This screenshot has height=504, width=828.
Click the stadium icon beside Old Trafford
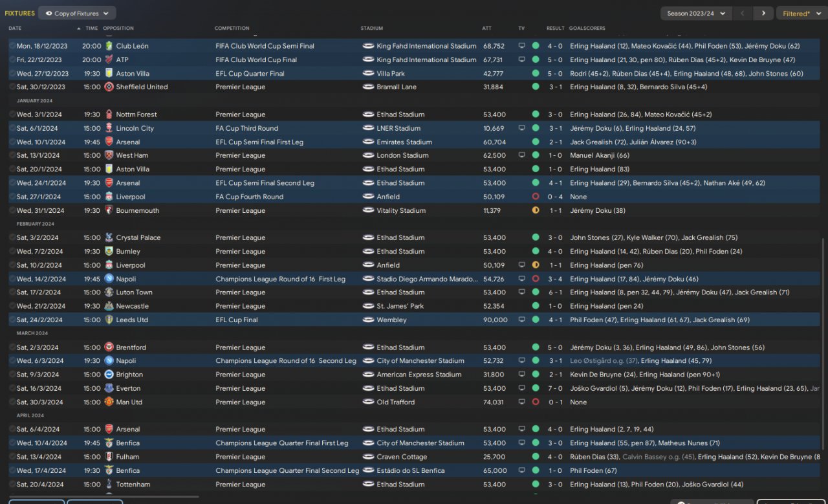(x=368, y=402)
